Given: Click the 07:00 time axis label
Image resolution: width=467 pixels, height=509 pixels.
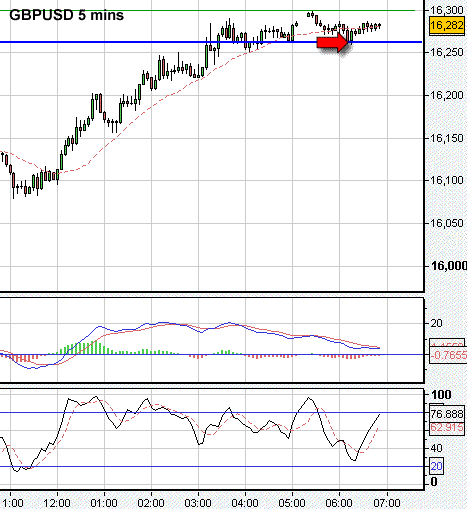Looking at the screenshot, I should pyautogui.click(x=387, y=503).
